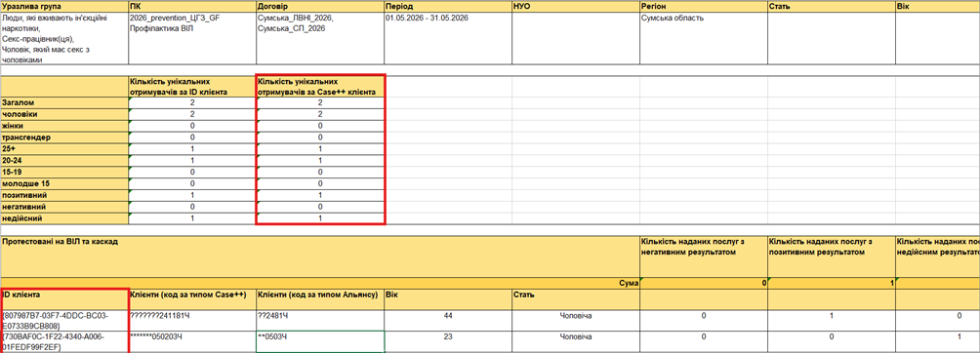980x353 pixels.
Task: Select 'Клієнти (код за типом Case++)' column header
Action: [192, 299]
